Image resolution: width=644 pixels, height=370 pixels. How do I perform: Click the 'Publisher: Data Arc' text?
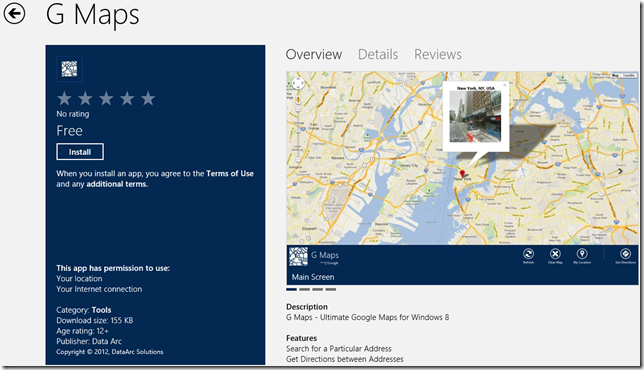(x=89, y=341)
